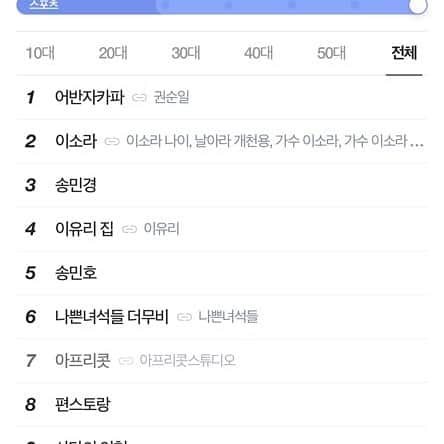Click the link icon beside 나쁜녀석들 더무비

(184, 317)
